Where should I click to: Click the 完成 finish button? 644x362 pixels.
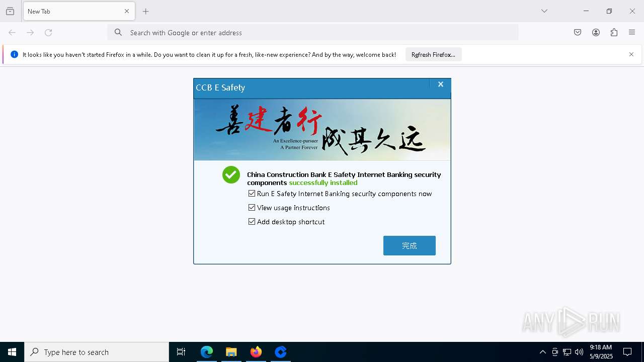pyautogui.click(x=410, y=245)
